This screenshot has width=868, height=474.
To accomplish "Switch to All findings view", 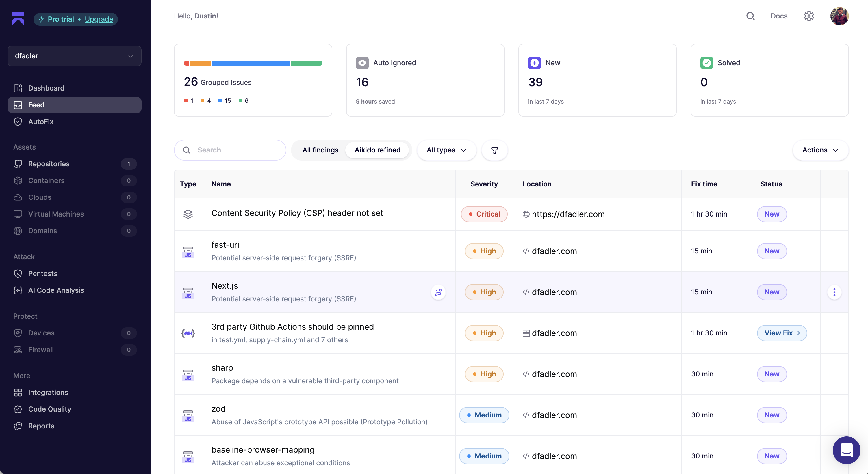I will 320,150.
